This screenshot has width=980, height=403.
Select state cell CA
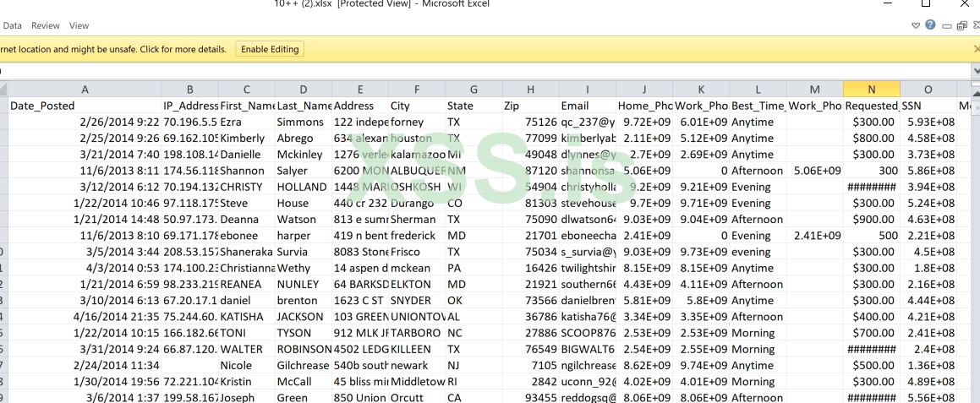[x=474, y=397]
